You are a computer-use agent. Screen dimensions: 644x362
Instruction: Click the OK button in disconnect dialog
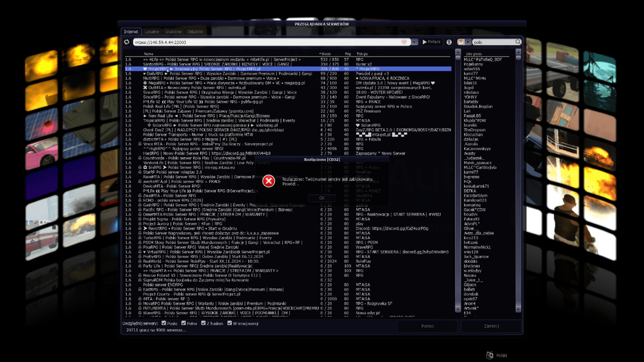tap(321, 198)
